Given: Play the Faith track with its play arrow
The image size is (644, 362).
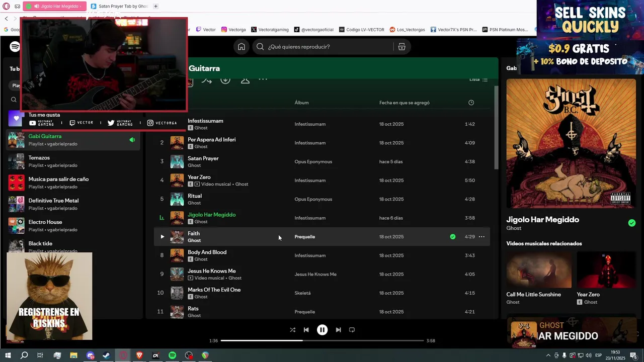Looking at the screenshot, I should [162, 237].
